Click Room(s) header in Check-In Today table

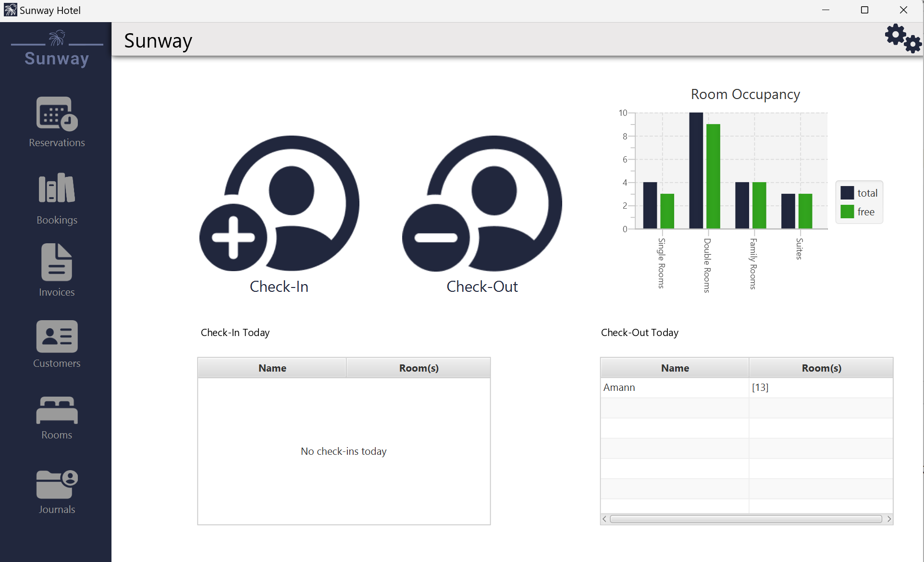point(419,368)
